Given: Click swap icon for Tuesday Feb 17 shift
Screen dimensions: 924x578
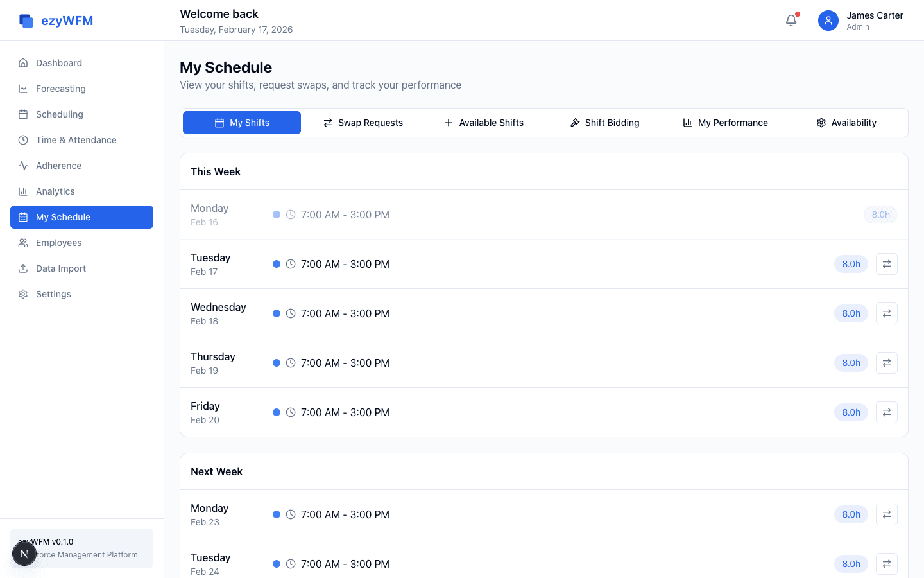Looking at the screenshot, I should click(x=886, y=264).
